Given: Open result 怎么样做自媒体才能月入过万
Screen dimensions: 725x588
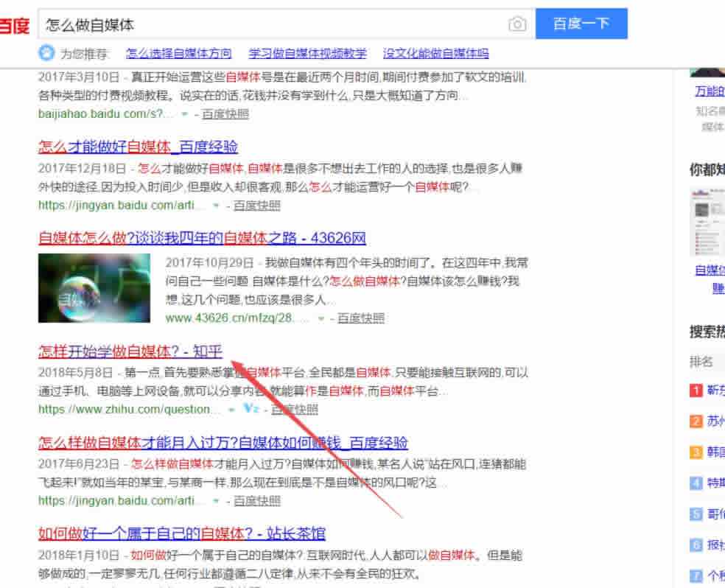Looking at the screenshot, I should tap(223, 443).
